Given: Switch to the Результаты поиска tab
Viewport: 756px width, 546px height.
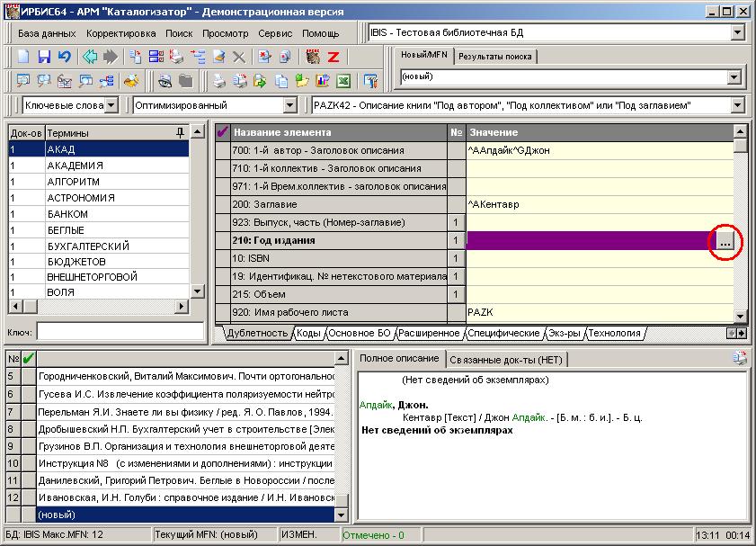Looking at the screenshot, I should point(494,56).
